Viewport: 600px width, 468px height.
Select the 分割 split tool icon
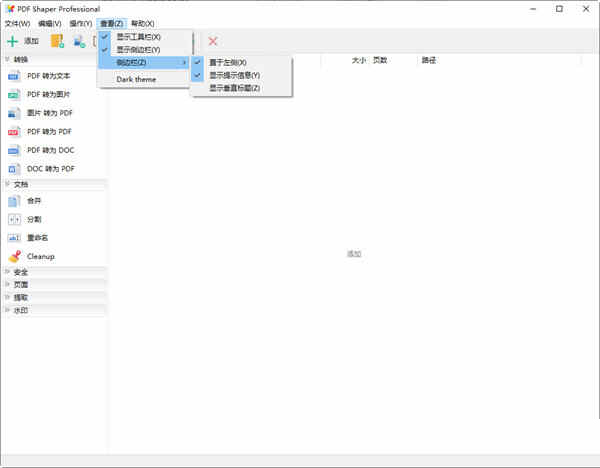coord(14,219)
